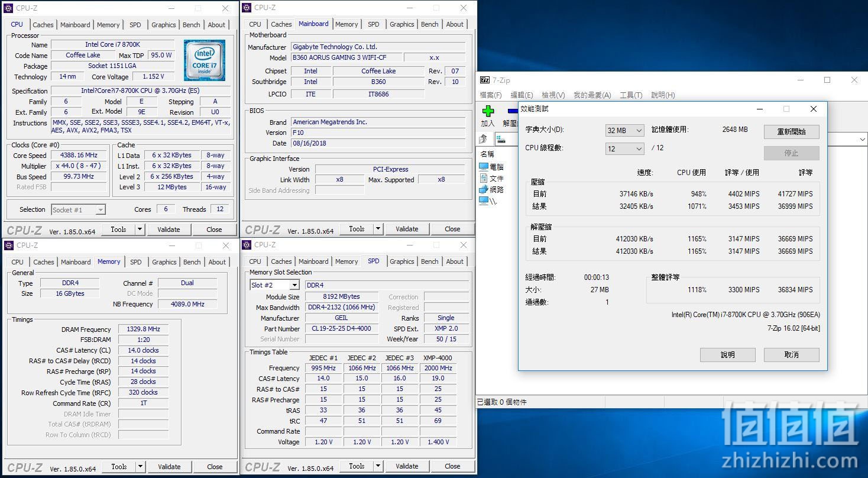
Task: Open the 檔案(F) menu in 7-Zip
Action: click(491, 95)
